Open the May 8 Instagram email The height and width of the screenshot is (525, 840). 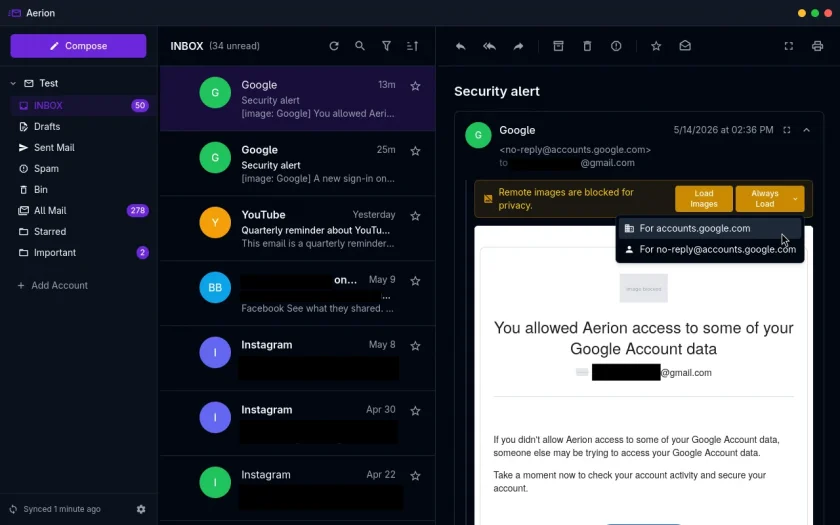click(297, 358)
